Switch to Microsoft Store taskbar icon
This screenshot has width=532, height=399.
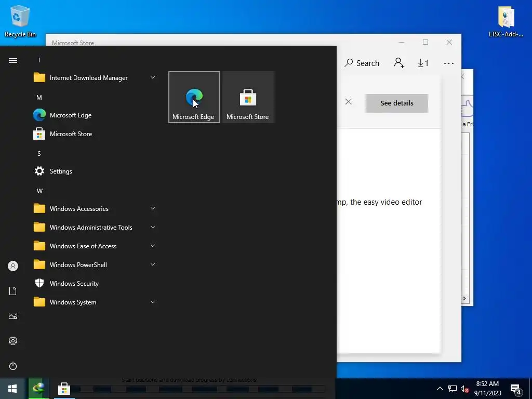tap(64, 389)
